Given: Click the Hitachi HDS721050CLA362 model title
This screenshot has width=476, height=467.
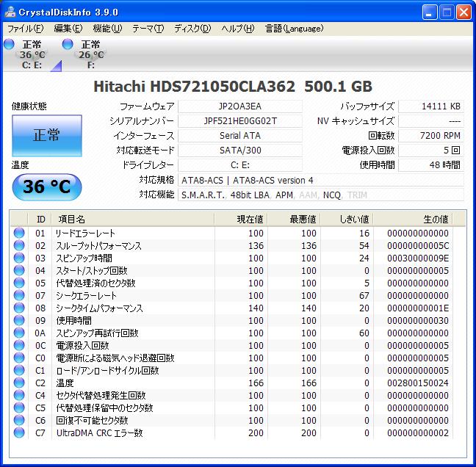Looking at the screenshot, I should click(233, 87).
